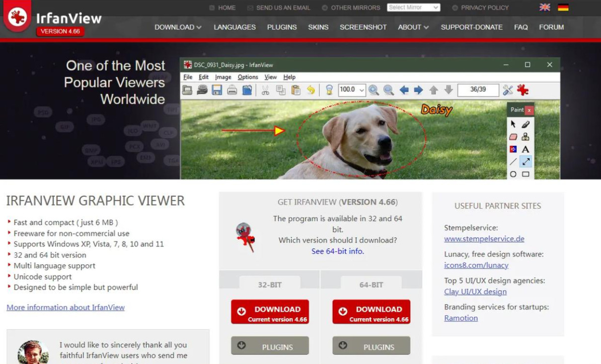
Task: Visit www.stempelservice.de partner link
Action: [x=484, y=239]
